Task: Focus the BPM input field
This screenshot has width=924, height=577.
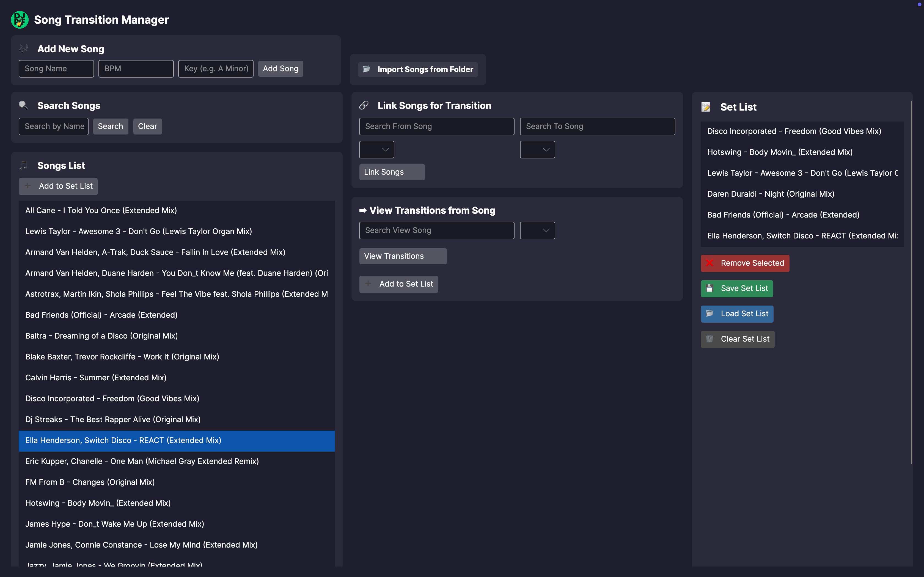Action: [x=136, y=69]
